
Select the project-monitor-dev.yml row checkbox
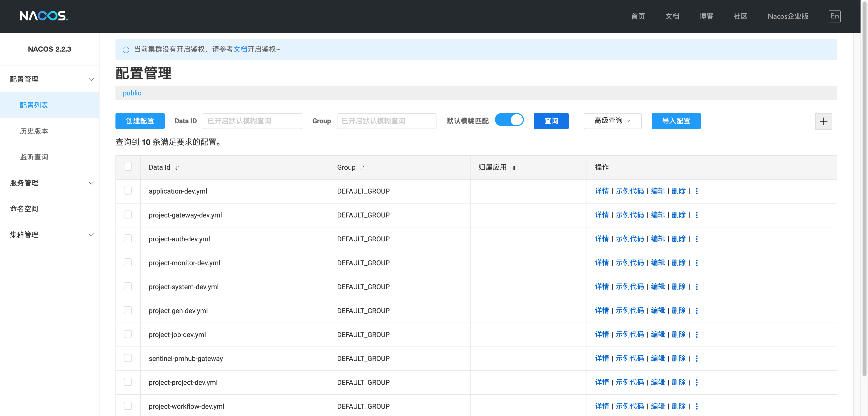click(x=128, y=263)
